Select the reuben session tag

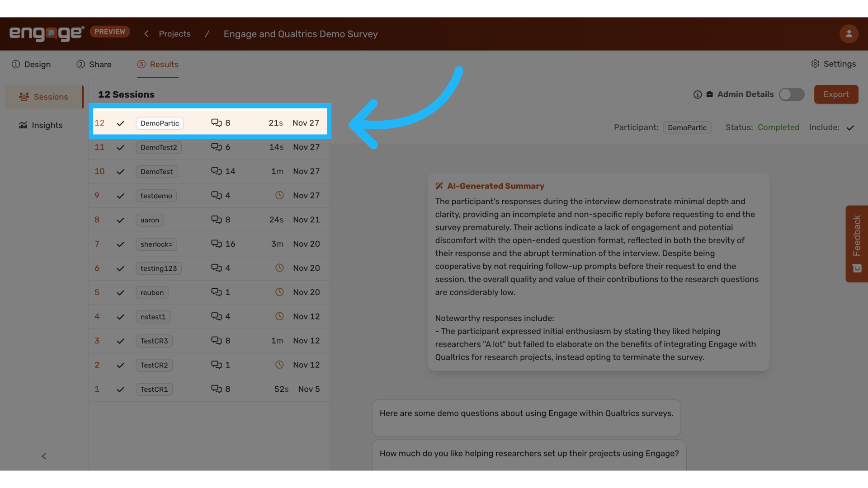(152, 292)
